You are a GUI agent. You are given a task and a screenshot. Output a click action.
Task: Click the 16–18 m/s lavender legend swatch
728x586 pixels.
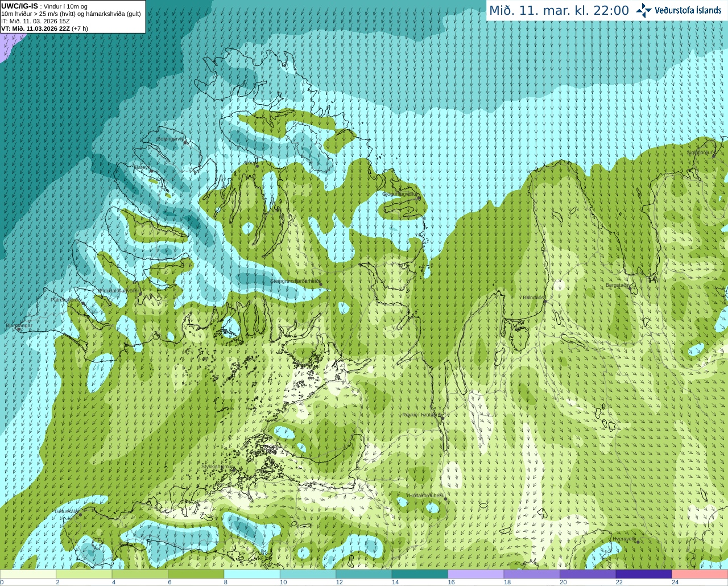(x=476, y=574)
